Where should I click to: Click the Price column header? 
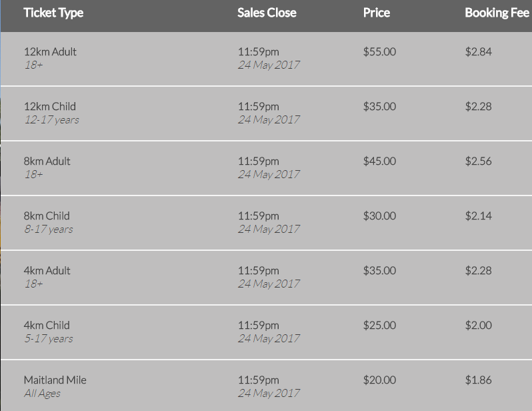[377, 13]
